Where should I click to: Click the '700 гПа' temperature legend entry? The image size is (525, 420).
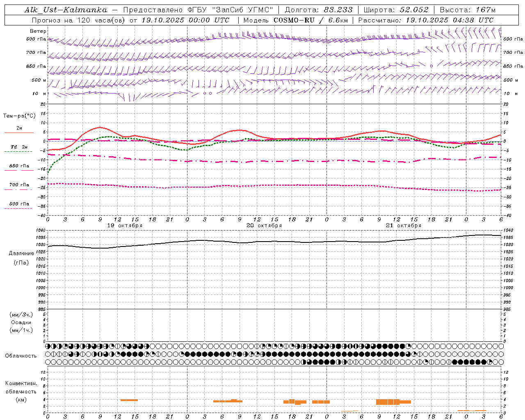tap(19, 185)
